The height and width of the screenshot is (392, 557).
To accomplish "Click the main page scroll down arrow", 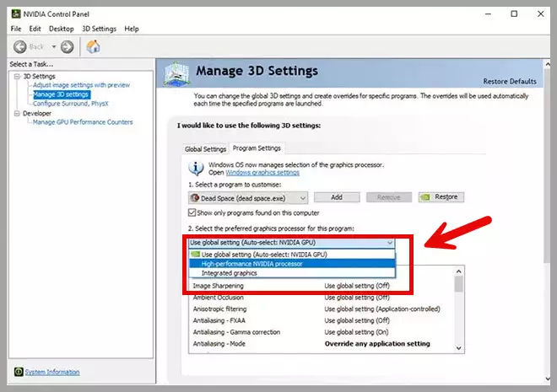I will [548, 379].
